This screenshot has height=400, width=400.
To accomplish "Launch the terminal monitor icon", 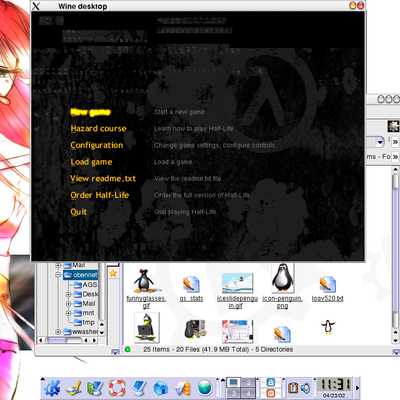I will tap(139, 388).
